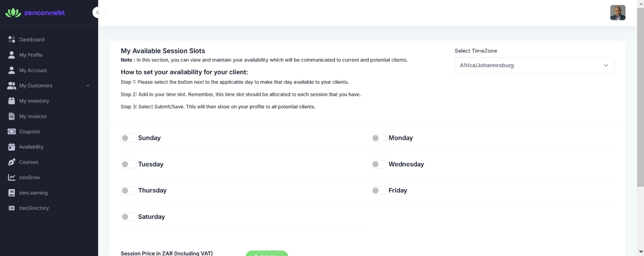Enable the Sunday availability toggle
The height and width of the screenshot is (256, 644).
tap(128, 138)
